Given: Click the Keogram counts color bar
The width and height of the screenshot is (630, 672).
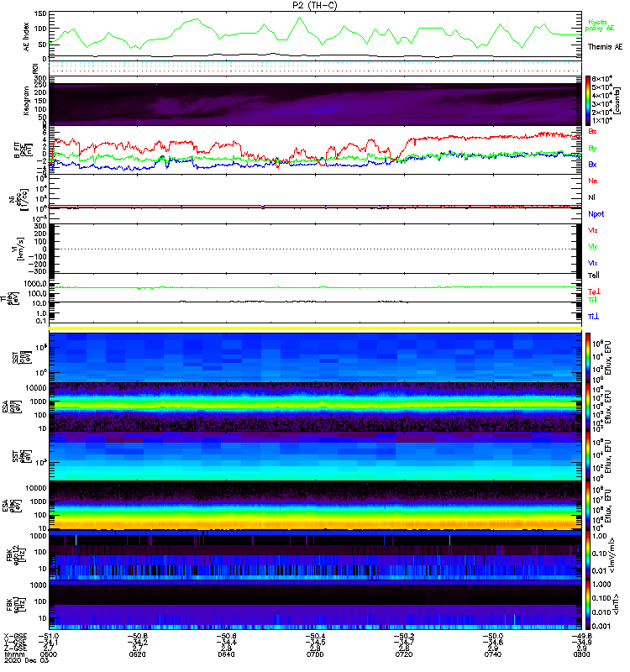Looking at the screenshot, I should pyautogui.click(x=588, y=101).
